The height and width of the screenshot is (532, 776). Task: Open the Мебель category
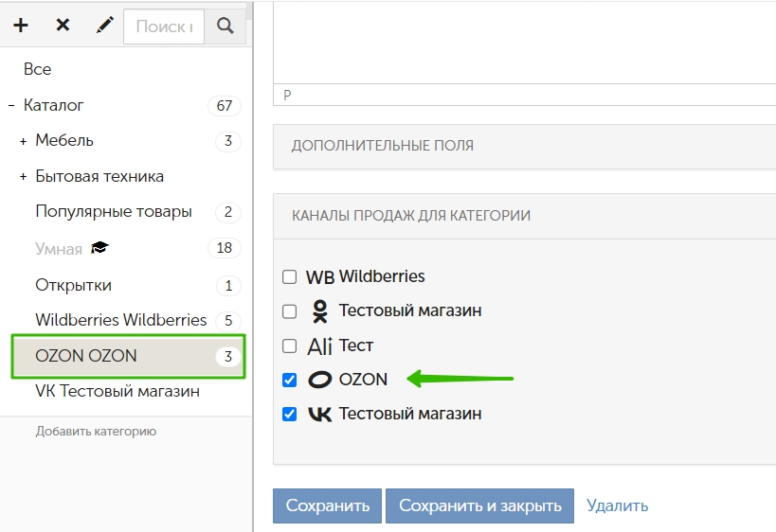64,140
